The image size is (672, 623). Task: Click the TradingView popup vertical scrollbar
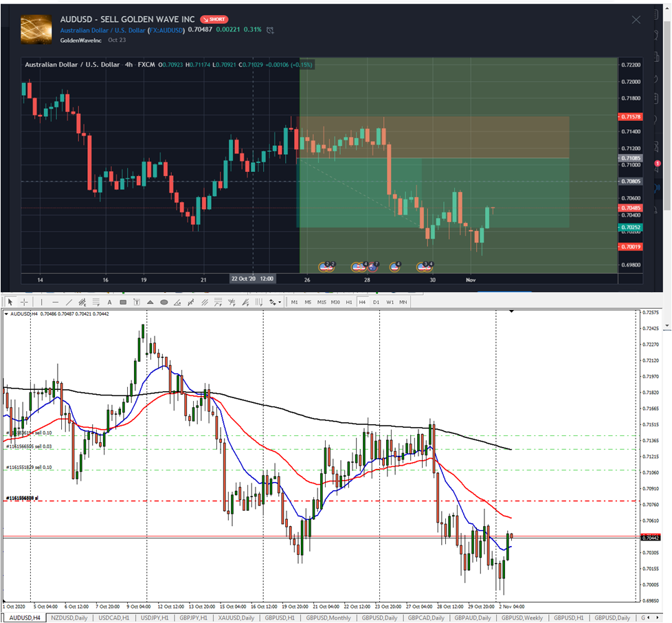pyautogui.click(x=667, y=116)
